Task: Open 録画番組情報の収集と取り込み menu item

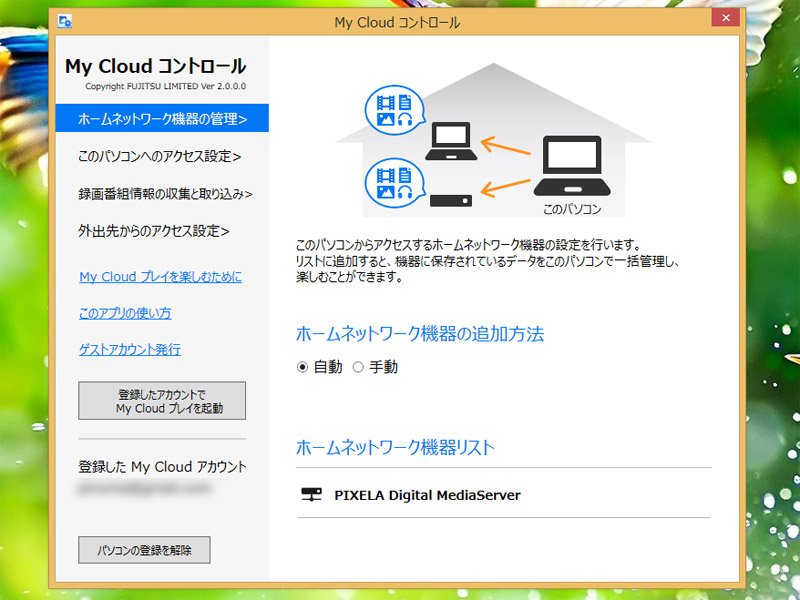Action: tap(165, 194)
